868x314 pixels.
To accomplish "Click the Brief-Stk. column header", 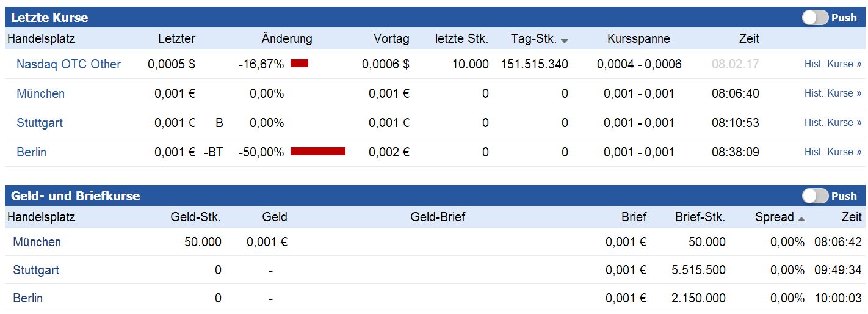I will 700,217.
